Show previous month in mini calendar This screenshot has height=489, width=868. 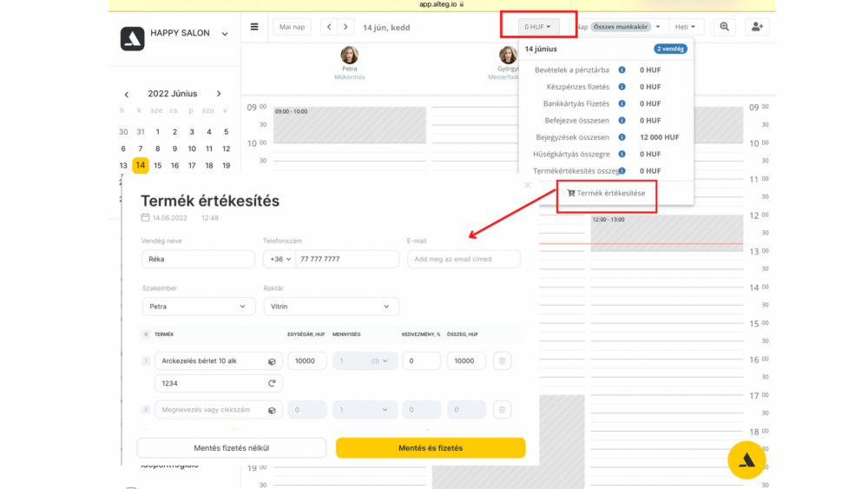click(x=127, y=94)
